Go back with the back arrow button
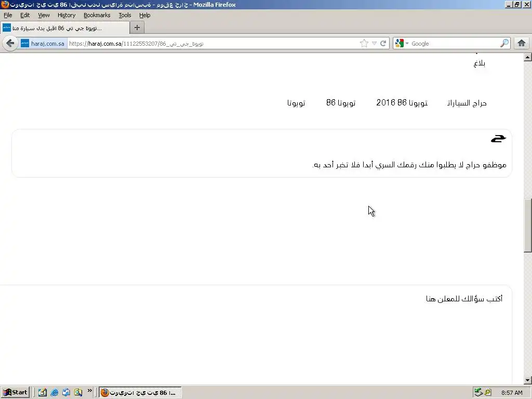532x399 pixels. pos(10,44)
